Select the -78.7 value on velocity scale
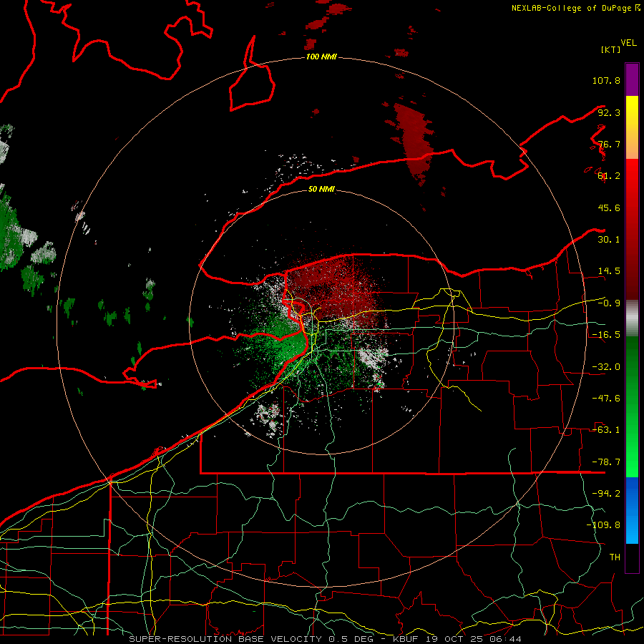Image resolution: width=644 pixels, height=644 pixels. 606,462
